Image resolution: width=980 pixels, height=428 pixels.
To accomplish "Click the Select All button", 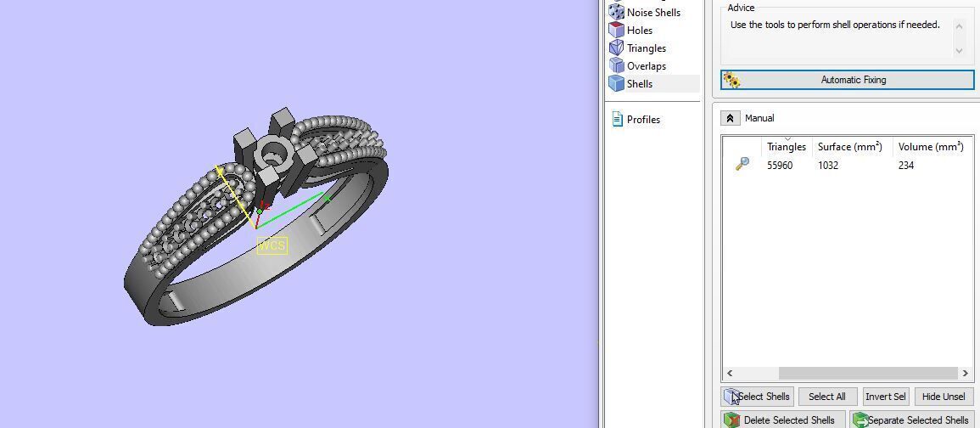I will (827, 397).
